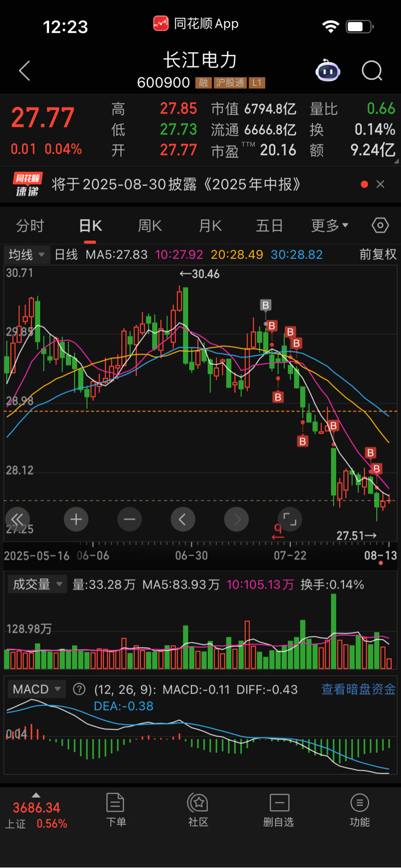Open MACD help question mark icon

point(79,689)
